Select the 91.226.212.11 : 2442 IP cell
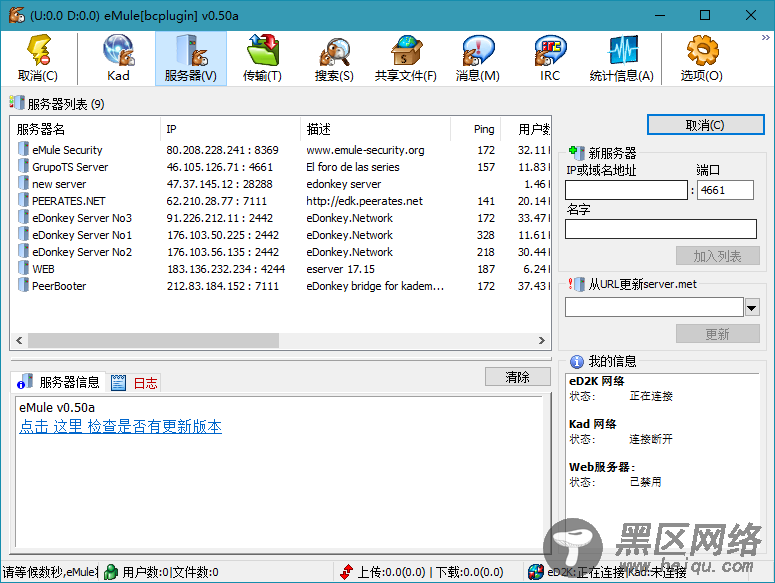This screenshot has width=775, height=583. [219, 218]
